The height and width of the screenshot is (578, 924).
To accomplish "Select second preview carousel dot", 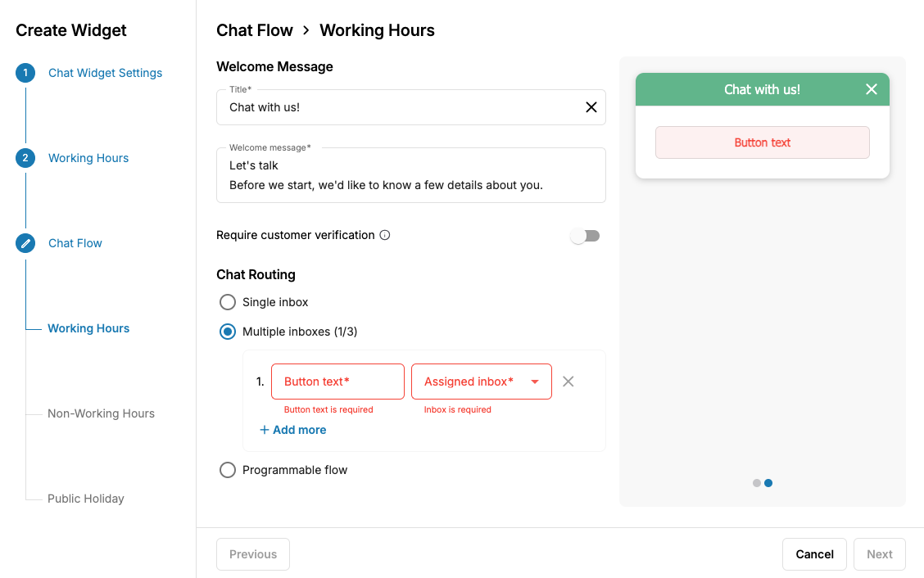I will coord(768,483).
